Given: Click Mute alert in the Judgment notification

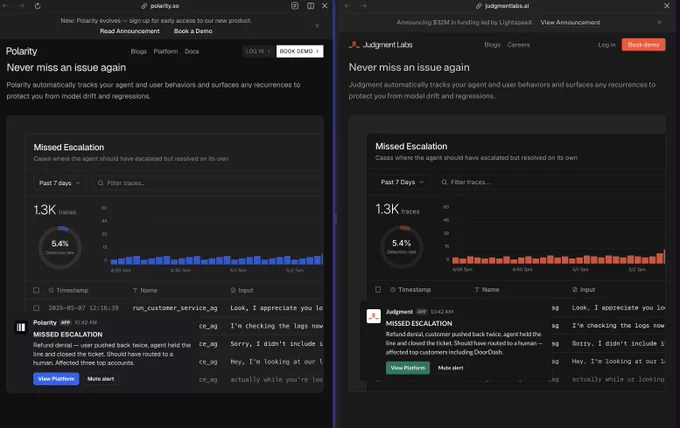Looking at the screenshot, I should (450, 368).
